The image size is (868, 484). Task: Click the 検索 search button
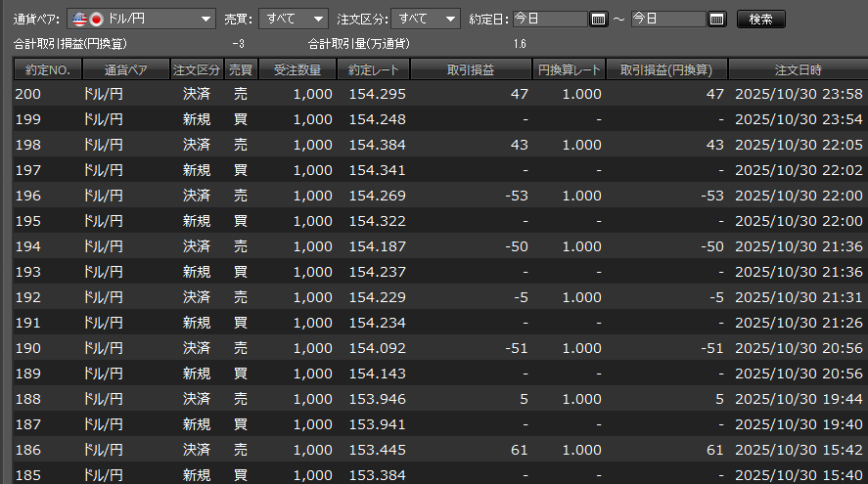pyautogui.click(x=759, y=20)
